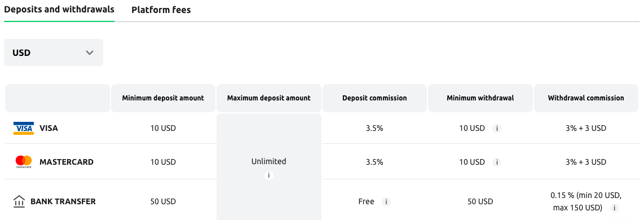
Task: Select the Deposits and withdrawals tab
Action: tap(59, 10)
